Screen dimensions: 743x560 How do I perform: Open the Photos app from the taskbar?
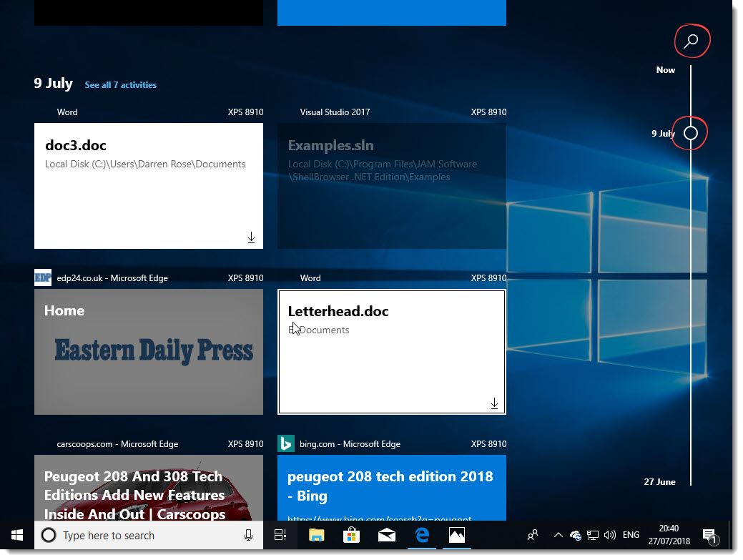(x=457, y=535)
